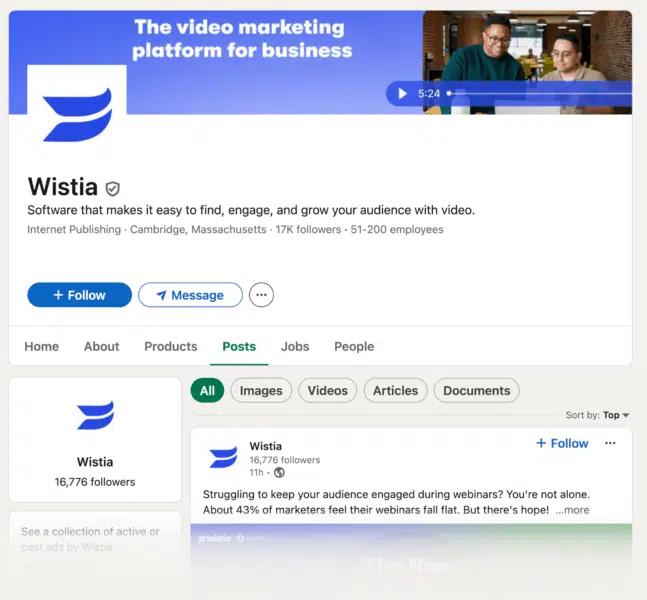
Task: Open the Products tab
Action: (x=171, y=346)
